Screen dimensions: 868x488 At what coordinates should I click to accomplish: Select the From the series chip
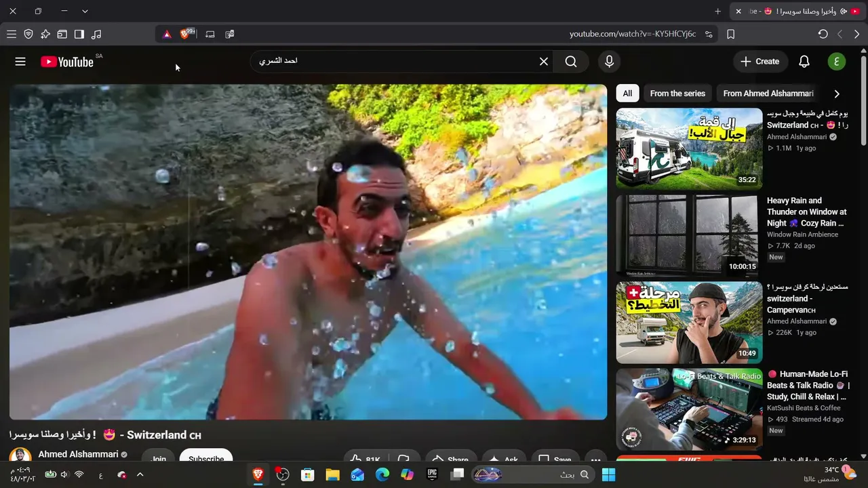[x=677, y=94]
